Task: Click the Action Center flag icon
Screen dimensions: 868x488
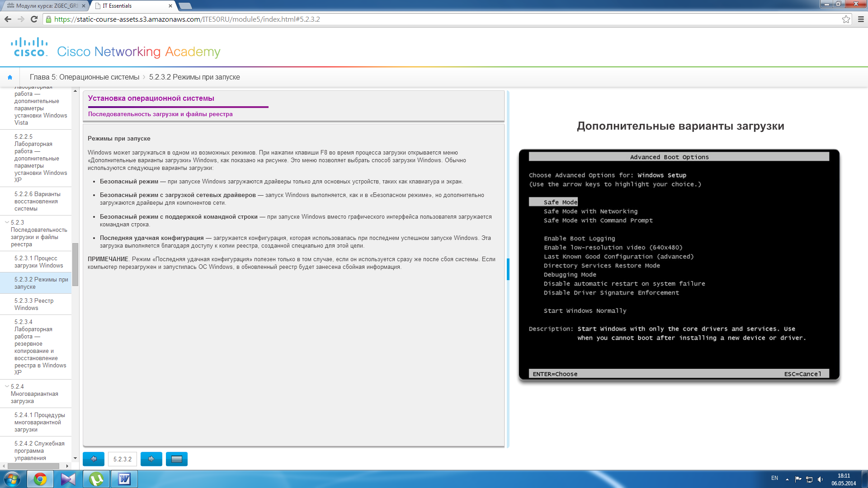Action: coord(798,479)
